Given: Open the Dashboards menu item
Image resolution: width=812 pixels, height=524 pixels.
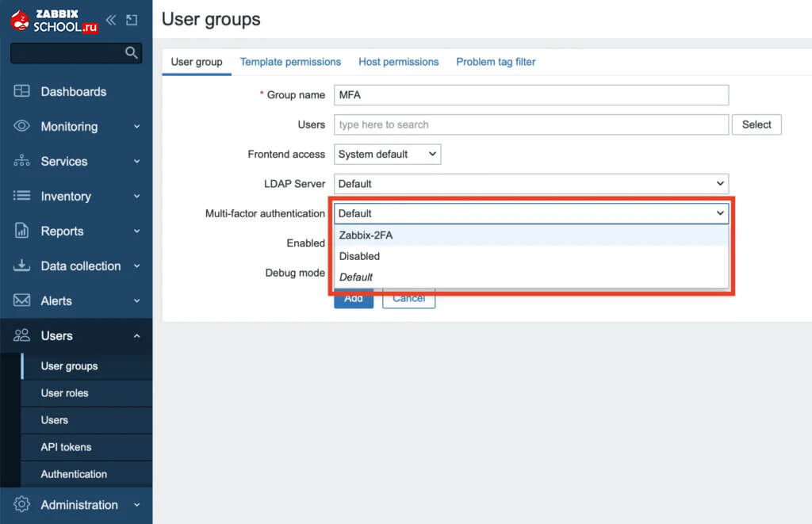Looking at the screenshot, I should click(x=76, y=92).
